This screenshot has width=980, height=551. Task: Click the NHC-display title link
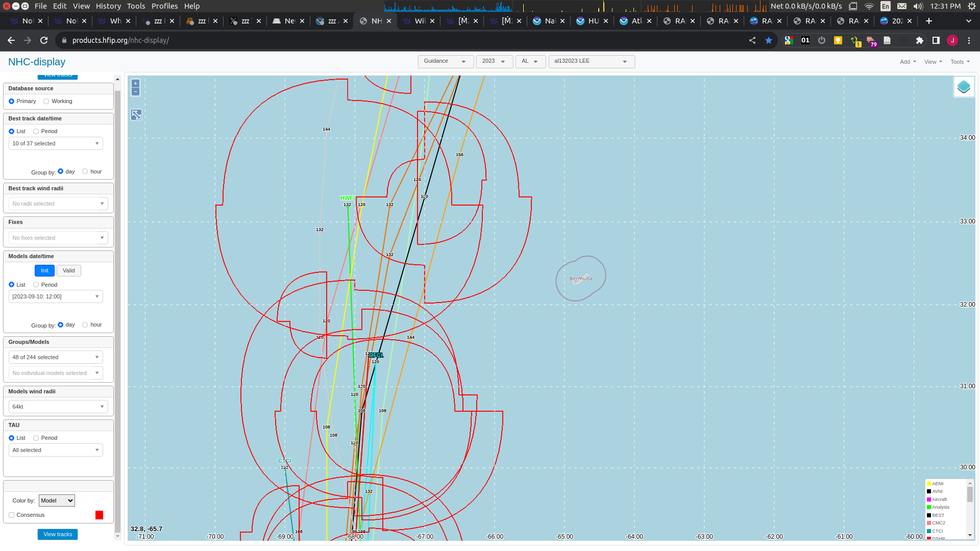point(37,62)
